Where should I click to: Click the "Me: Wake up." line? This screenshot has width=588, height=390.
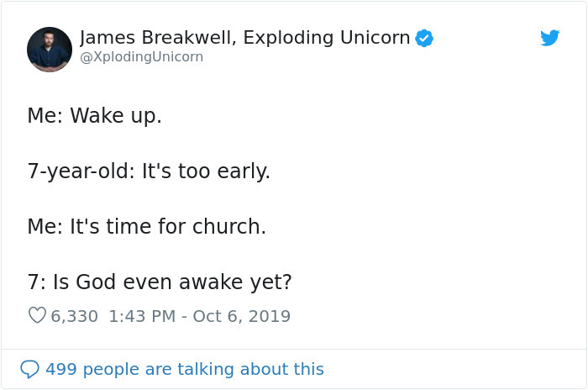coord(94,116)
